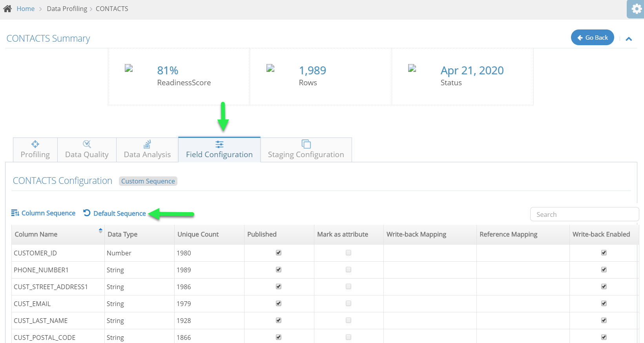Click the Unique Count column header
The image size is (644, 343).
(209, 235)
